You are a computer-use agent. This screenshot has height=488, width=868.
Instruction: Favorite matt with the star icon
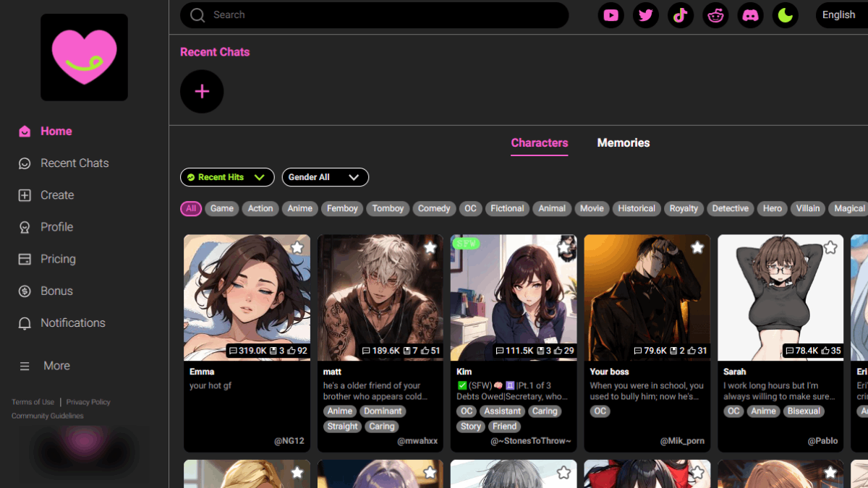tap(430, 248)
